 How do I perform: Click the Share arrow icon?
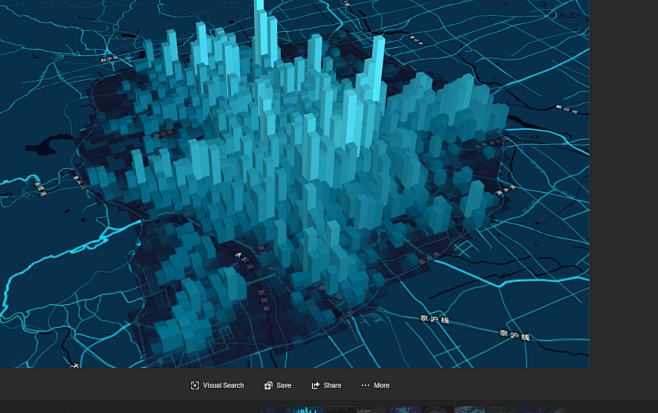pos(315,385)
